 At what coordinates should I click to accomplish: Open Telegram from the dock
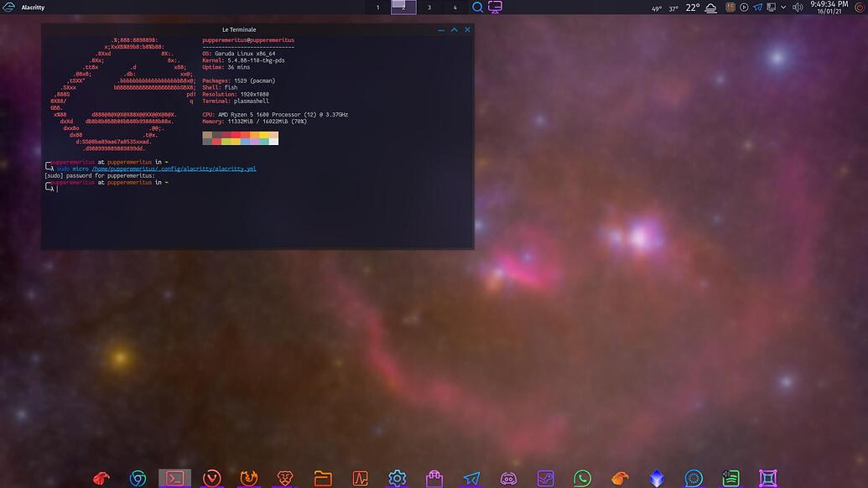click(470, 478)
